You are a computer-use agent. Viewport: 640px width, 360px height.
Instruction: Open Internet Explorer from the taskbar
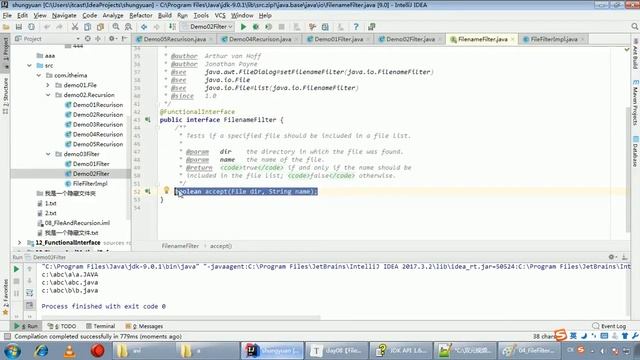(41, 351)
